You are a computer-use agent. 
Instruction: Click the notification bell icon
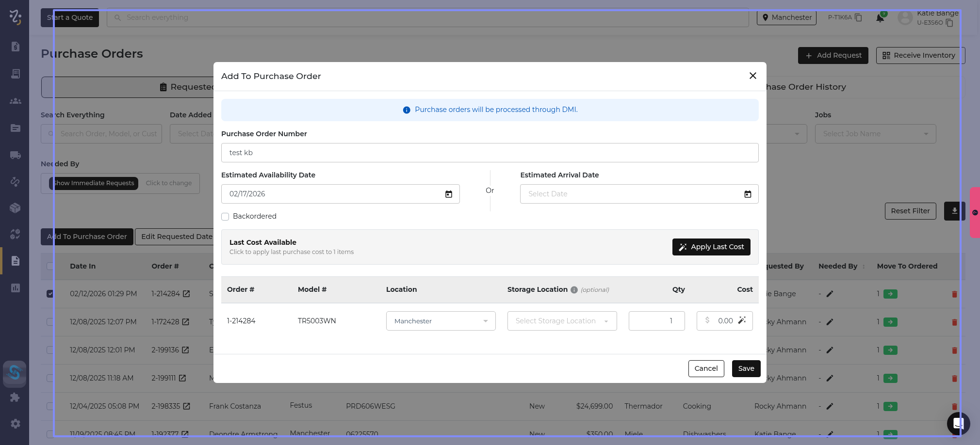pos(880,18)
